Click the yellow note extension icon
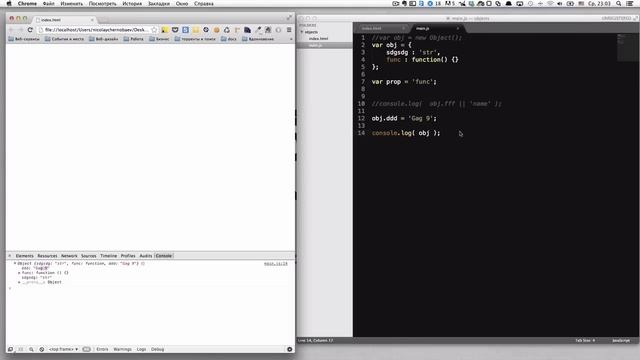 pyautogui.click(x=164, y=30)
